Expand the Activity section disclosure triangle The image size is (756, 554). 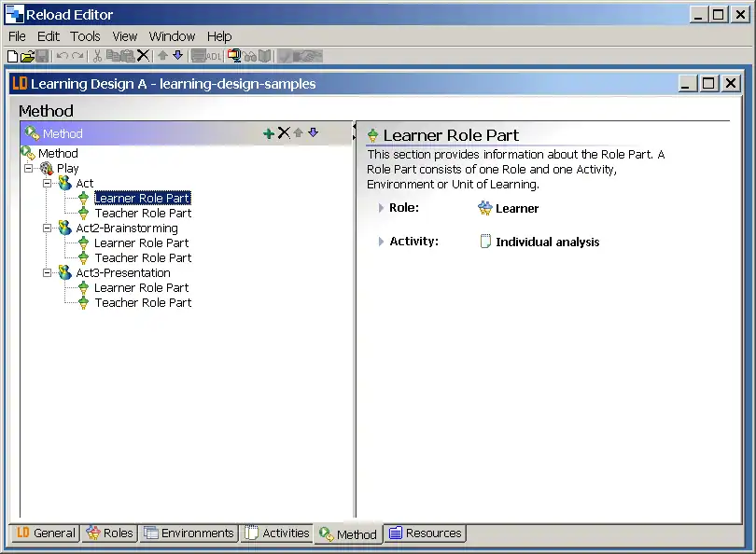pos(381,242)
